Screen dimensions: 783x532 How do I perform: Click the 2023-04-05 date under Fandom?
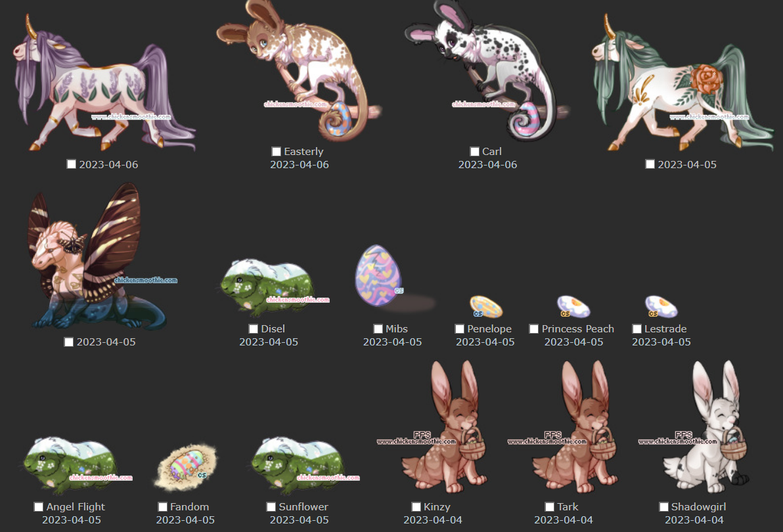tap(185, 520)
